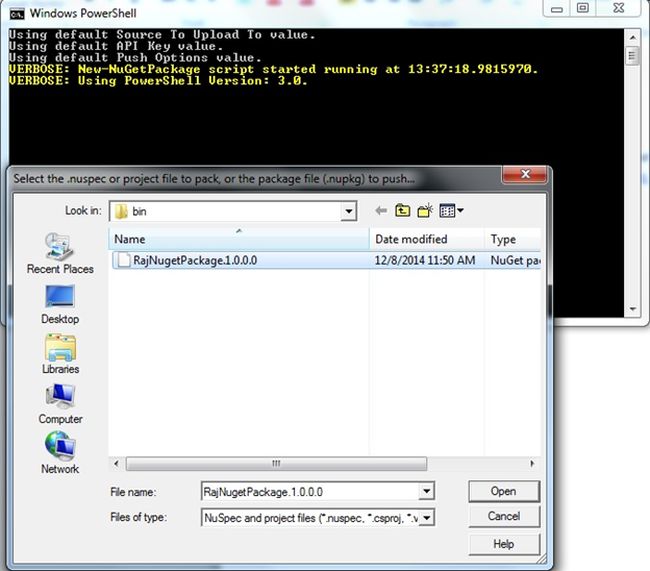
Task: Open Computer in the places bar
Action: pyautogui.click(x=61, y=404)
